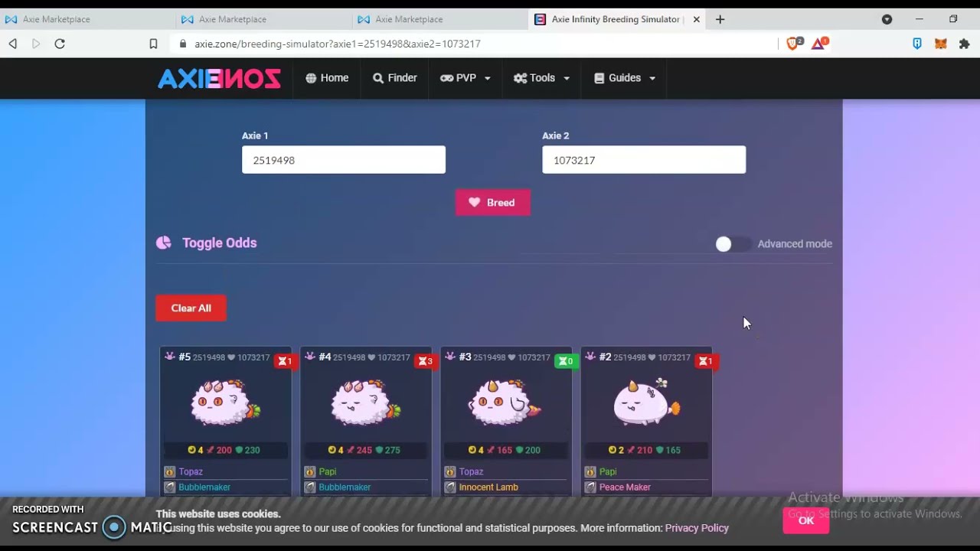Open a new browser tab

point(720,19)
